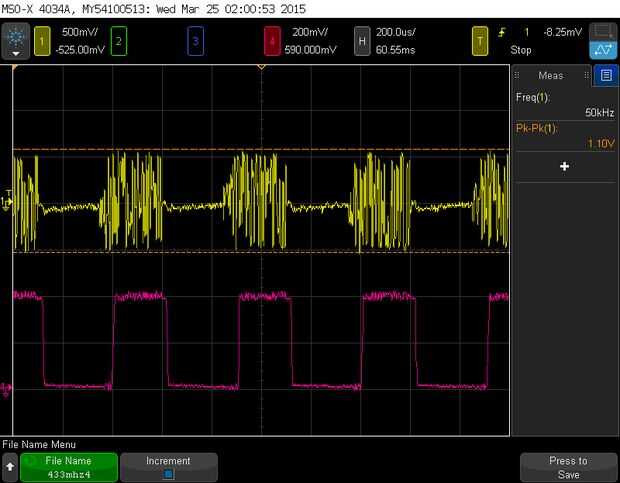
Task: Click the 60.55ms delay value
Action: [x=395, y=50]
